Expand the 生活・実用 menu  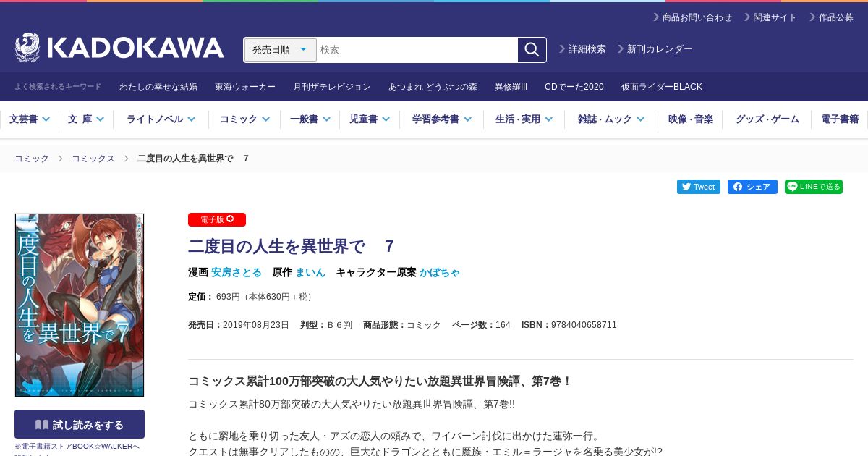[x=524, y=119]
